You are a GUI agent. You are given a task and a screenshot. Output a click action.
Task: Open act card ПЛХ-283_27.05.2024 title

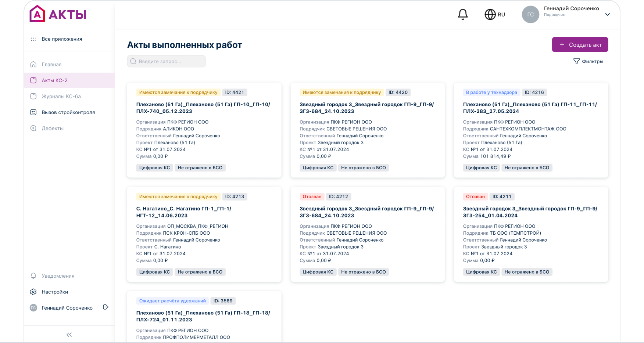point(530,108)
